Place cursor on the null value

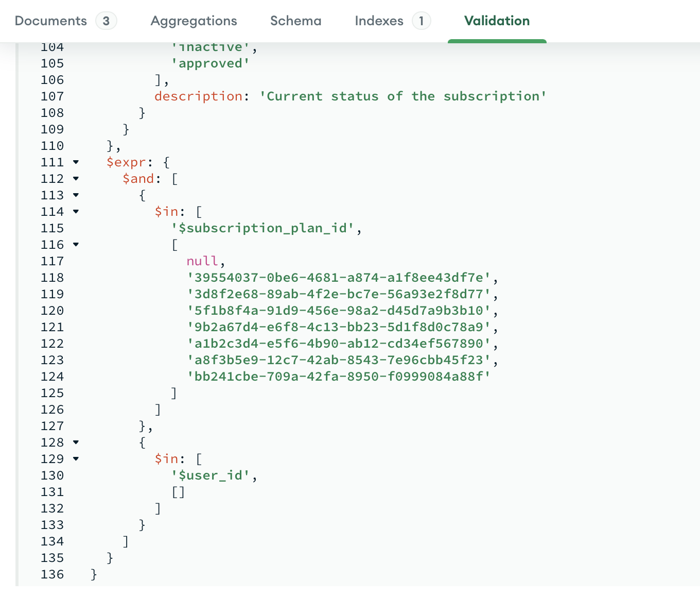[x=202, y=261]
